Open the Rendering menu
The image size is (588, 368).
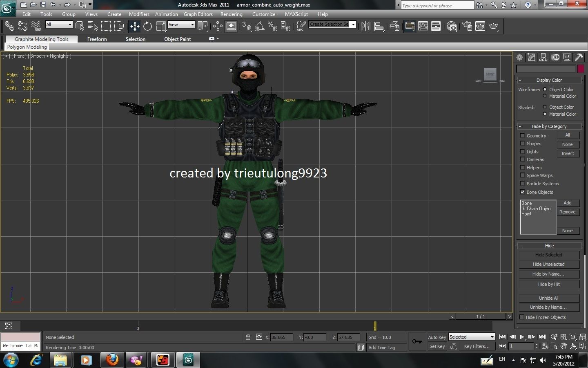(x=232, y=14)
